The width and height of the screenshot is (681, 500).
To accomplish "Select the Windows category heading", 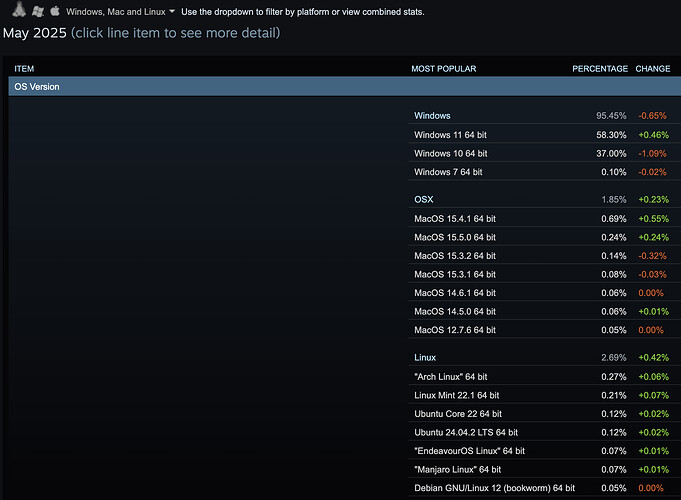I will (x=432, y=116).
